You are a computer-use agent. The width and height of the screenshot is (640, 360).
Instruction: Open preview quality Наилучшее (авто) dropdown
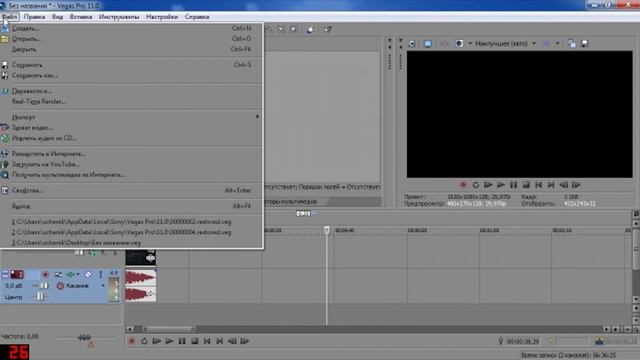pyautogui.click(x=505, y=43)
